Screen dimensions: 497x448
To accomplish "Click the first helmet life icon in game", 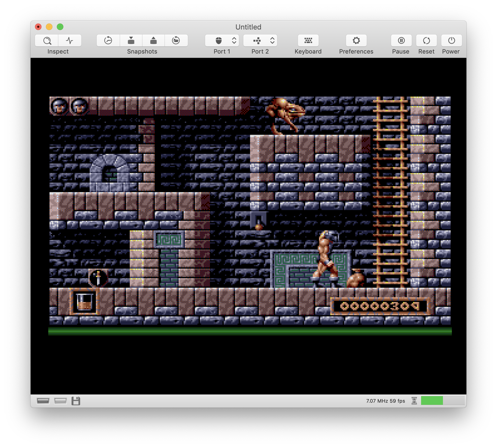I will pos(59,106).
